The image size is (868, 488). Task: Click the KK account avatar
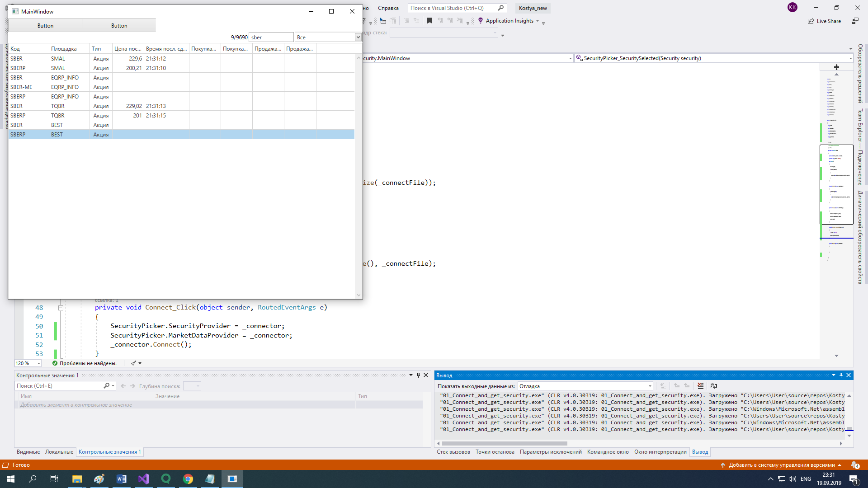tap(792, 7)
